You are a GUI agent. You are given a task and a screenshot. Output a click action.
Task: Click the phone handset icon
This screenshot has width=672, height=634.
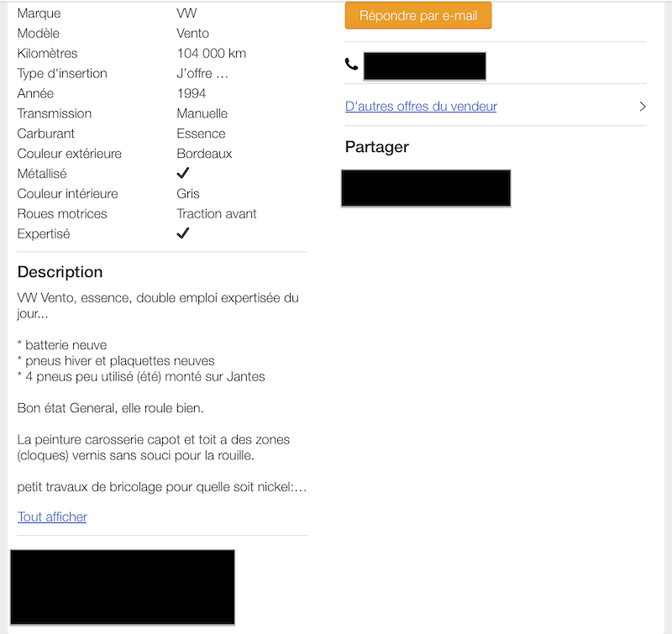pyautogui.click(x=351, y=65)
